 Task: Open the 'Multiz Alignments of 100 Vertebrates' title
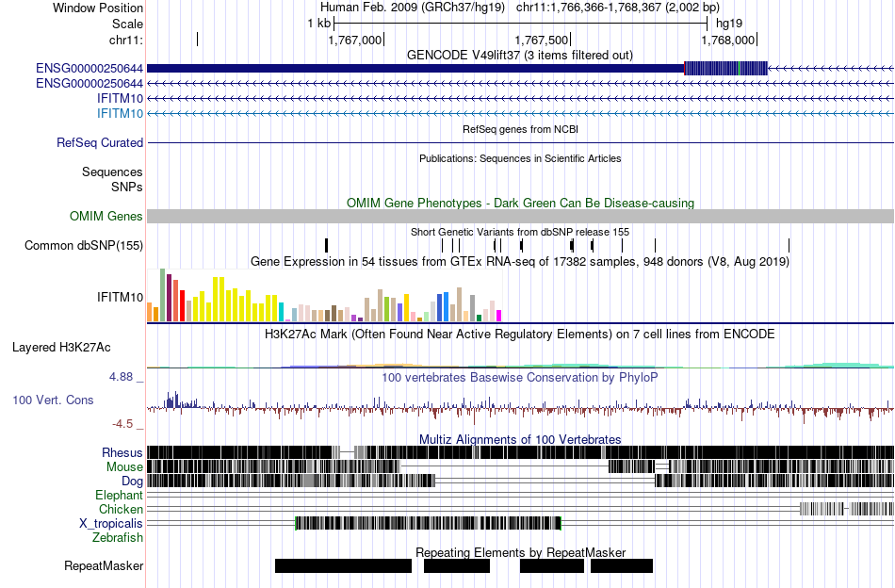(x=520, y=440)
